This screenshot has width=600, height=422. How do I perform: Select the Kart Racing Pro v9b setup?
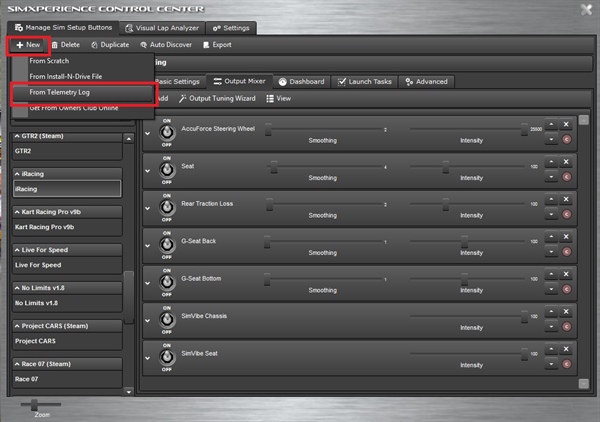(x=67, y=227)
